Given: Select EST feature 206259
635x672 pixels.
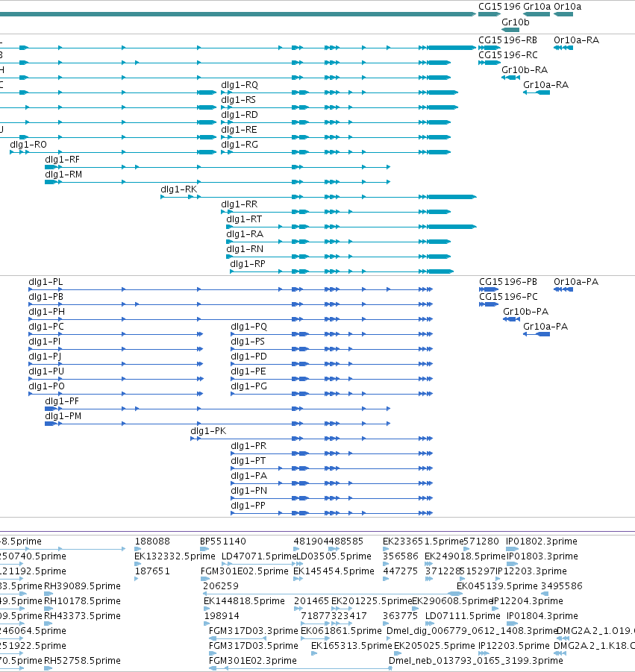Looking at the screenshot, I should pyautogui.click(x=221, y=586).
